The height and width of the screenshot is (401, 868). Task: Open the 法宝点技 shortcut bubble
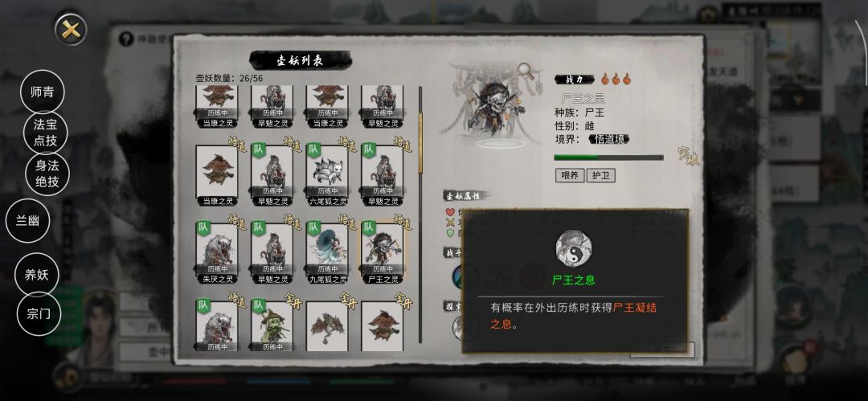click(x=45, y=133)
